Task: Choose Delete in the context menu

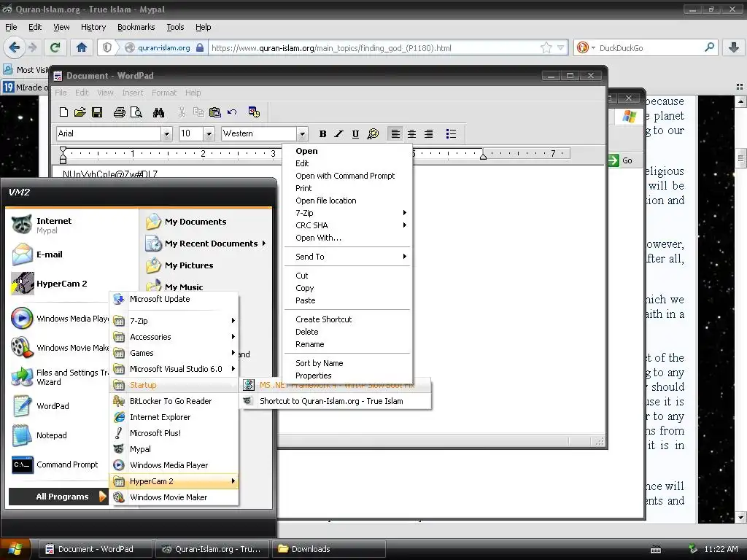Action: tap(348, 332)
